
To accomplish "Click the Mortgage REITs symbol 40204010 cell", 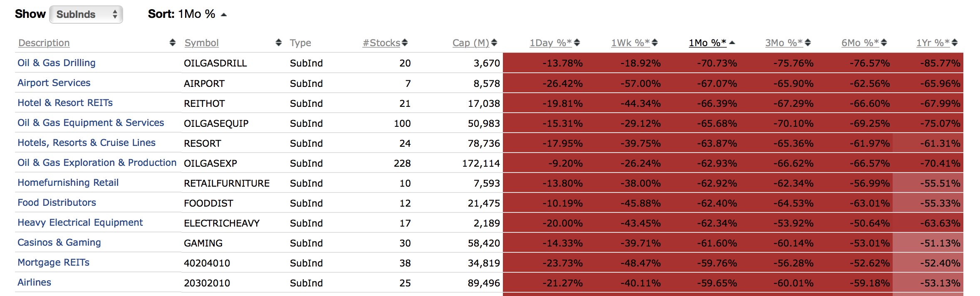I will click(x=207, y=263).
